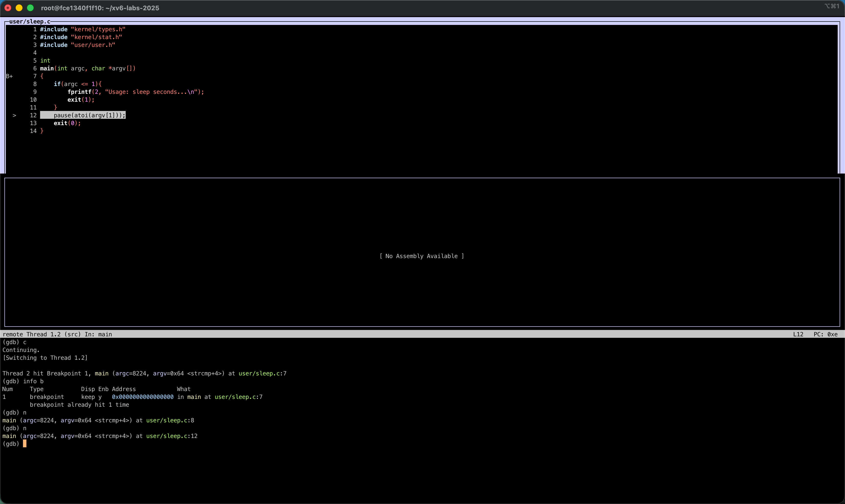Click the user/sleep.c:12 link in the output
Image resolution: width=845 pixels, height=504 pixels.
[171, 436]
